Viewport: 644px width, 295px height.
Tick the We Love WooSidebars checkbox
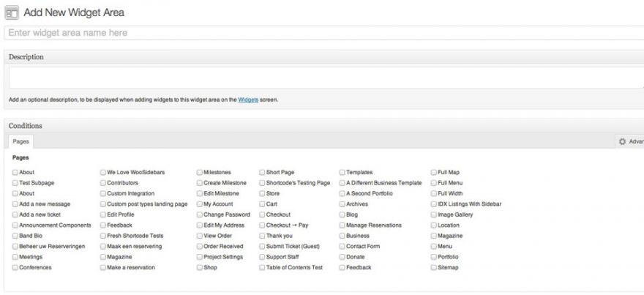pyautogui.click(x=103, y=173)
